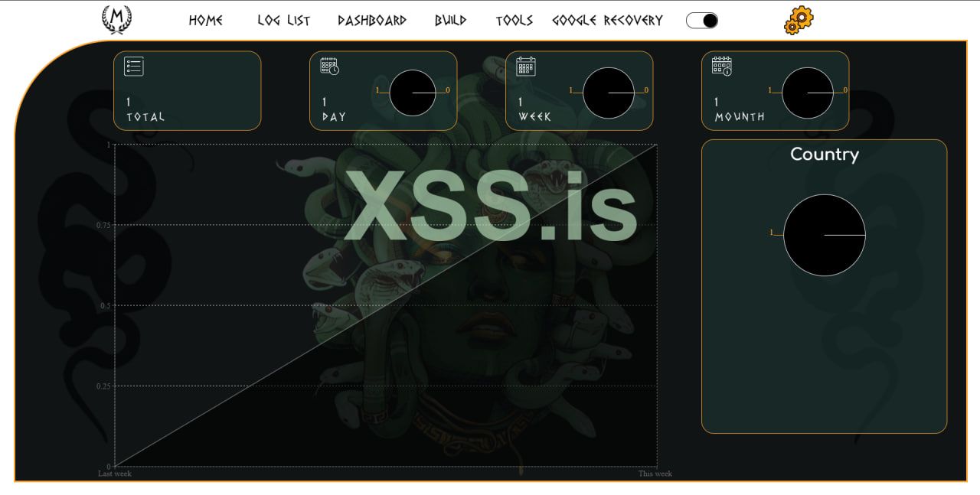Click the calendar icon in Mounth card
The image size is (980, 495).
pyautogui.click(x=721, y=66)
